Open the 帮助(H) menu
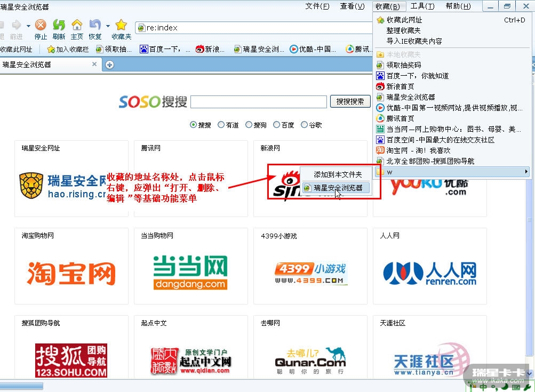 tap(458, 6)
